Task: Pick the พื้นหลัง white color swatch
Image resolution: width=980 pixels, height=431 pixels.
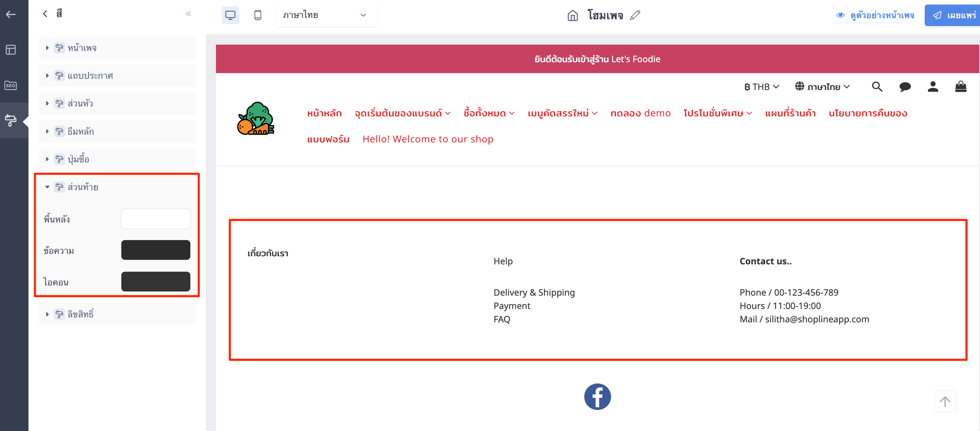Action: pos(155,219)
